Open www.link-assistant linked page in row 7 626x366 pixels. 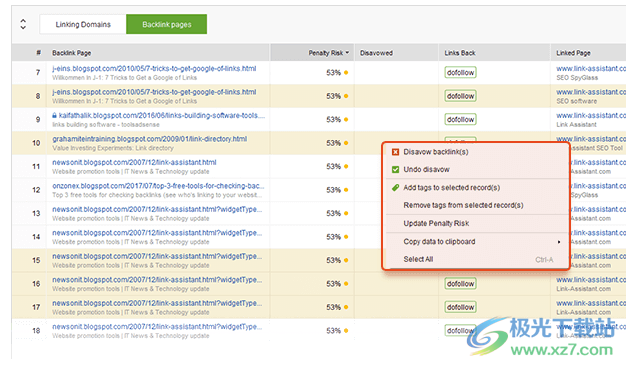[x=591, y=69]
